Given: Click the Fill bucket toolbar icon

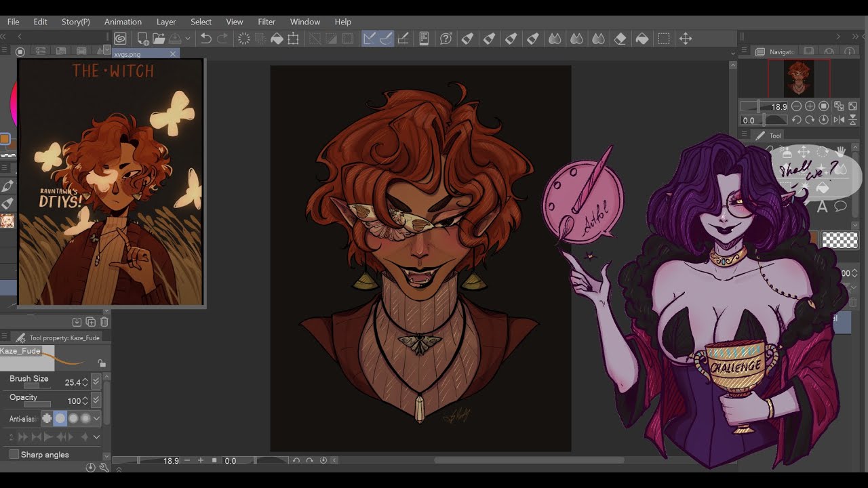Looking at the screenshot, I should 277,39.
